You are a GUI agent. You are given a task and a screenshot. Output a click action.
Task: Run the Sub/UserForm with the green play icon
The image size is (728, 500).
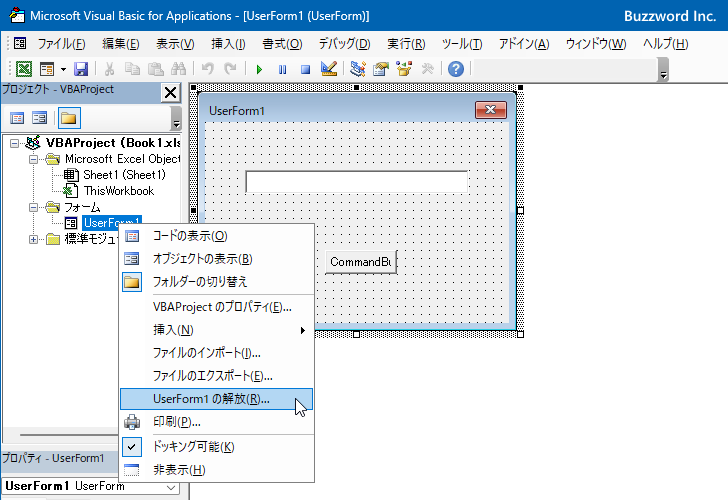click(259, 70)
